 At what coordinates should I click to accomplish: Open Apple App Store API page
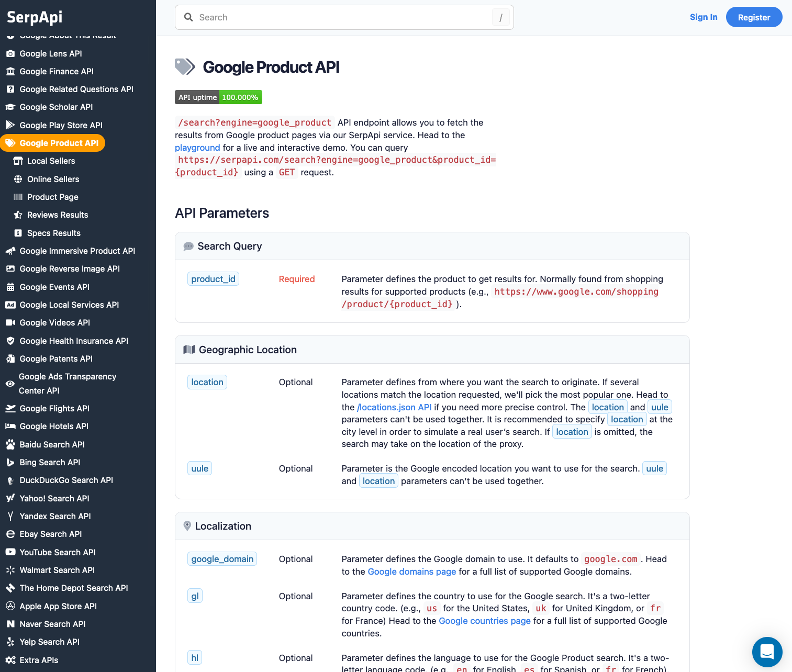tap(58, 606)
